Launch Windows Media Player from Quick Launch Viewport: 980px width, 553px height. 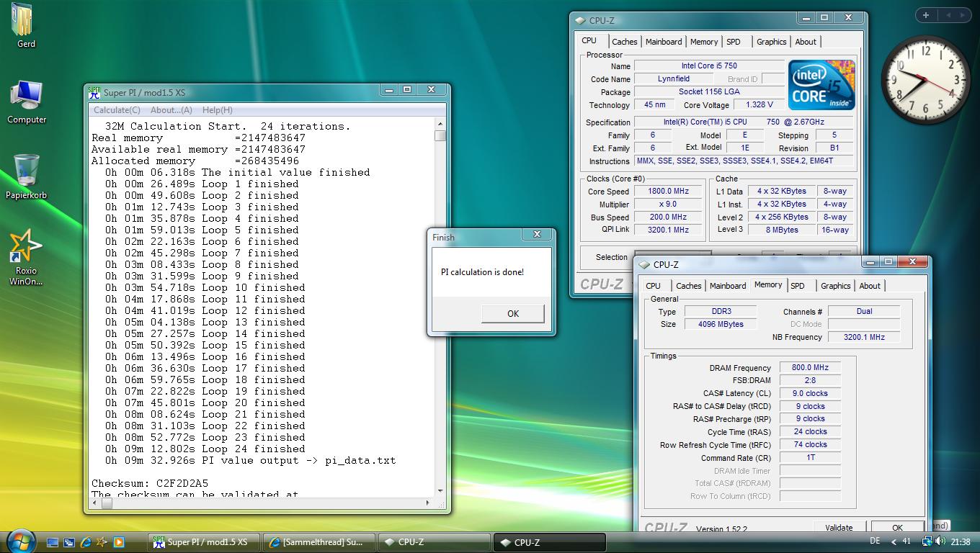(119, 542)
